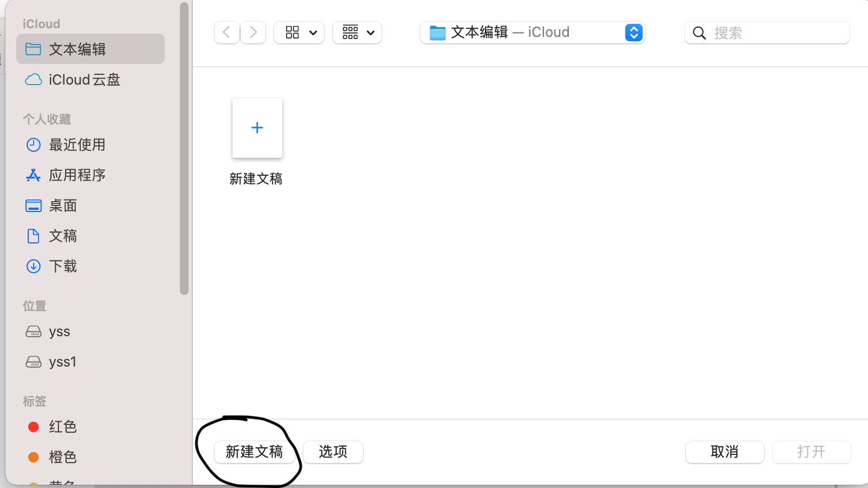
Task: Open the group-by view options dropdown
Action: click(x=357, y=33)
